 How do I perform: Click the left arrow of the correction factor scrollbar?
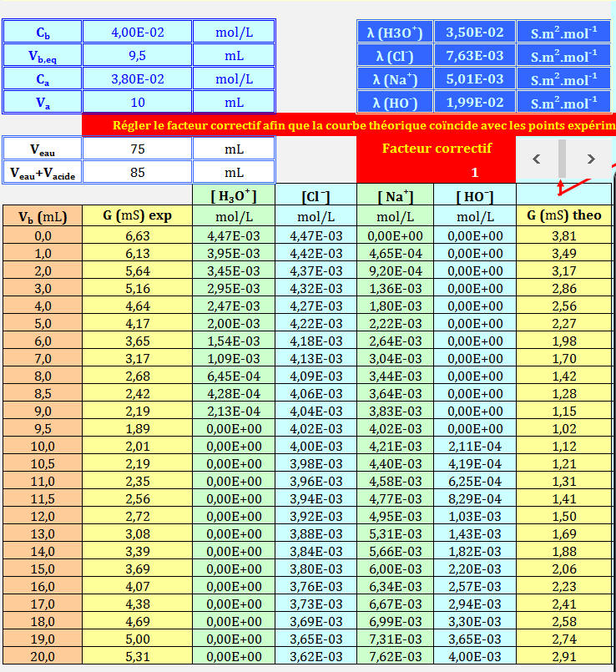pyautogui.click(x=537, y=159)
